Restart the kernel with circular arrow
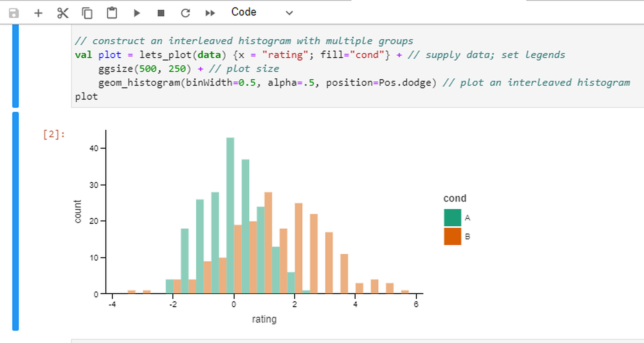 tap(186, 13)
